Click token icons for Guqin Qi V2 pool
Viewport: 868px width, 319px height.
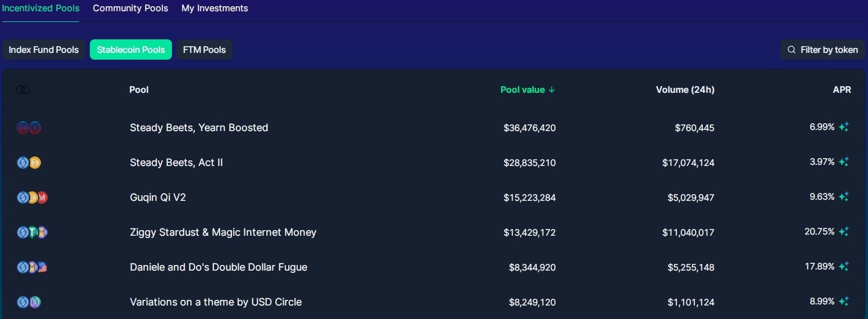coord(32,197)
